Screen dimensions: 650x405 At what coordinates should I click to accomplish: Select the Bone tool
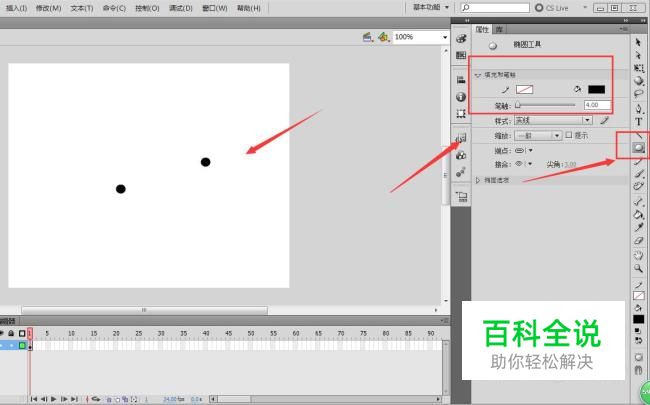[638, 201]
